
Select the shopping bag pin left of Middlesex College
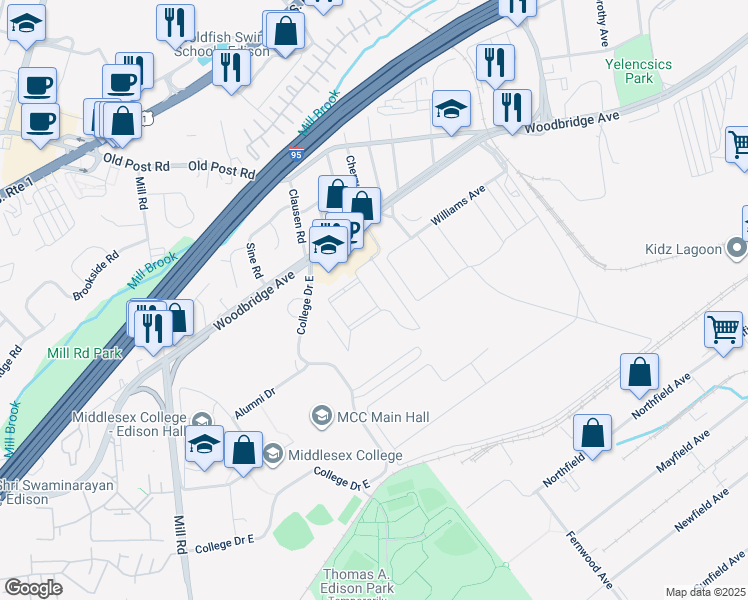click(243, 453)
